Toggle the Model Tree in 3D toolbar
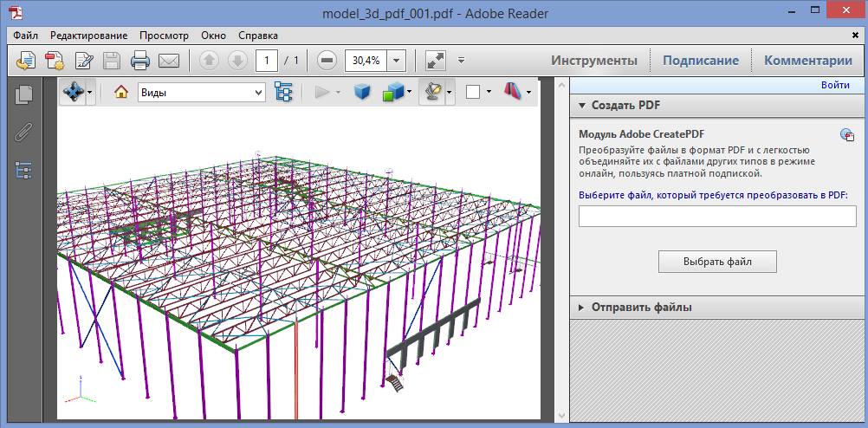 (283, 92)
